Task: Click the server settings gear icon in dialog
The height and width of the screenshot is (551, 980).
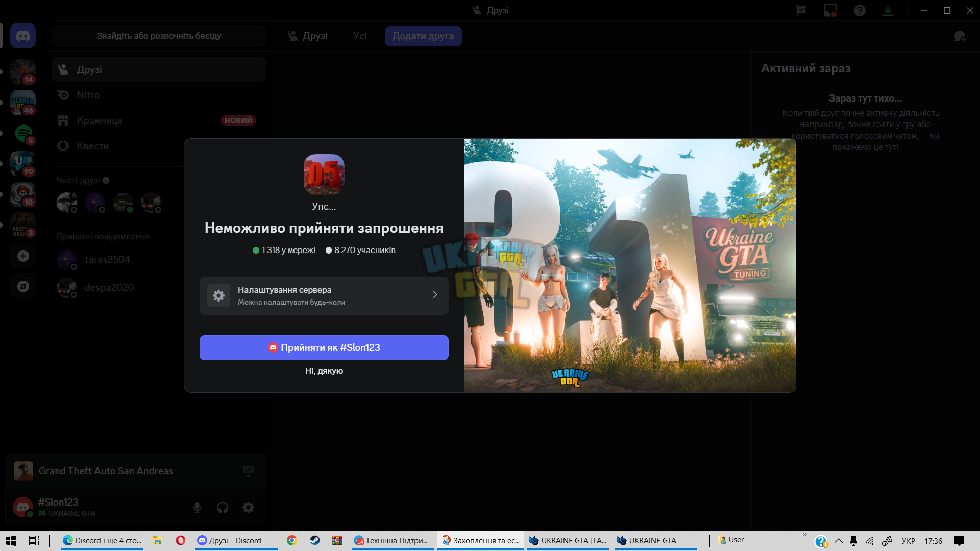Action: point(218,295)
